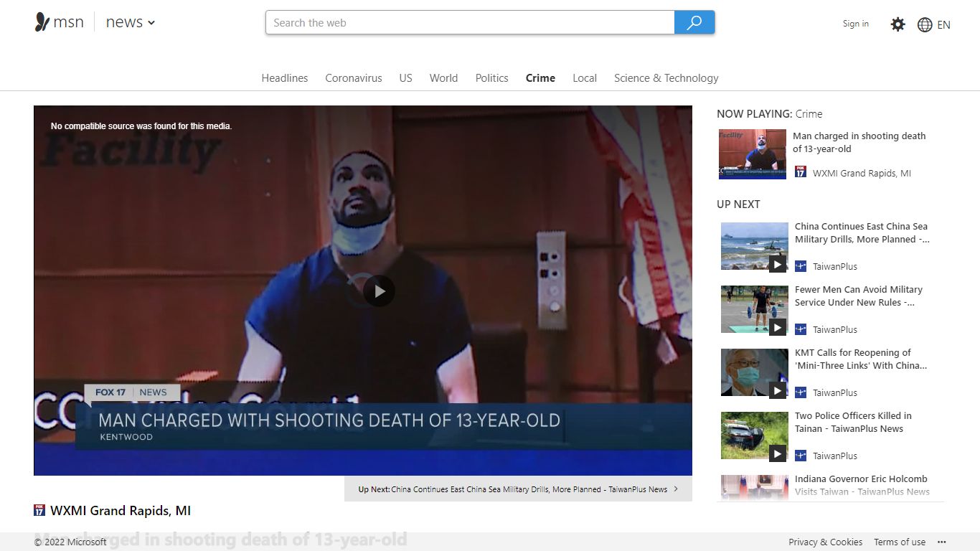Click the Up Next banner below the video
The width and height of the screenshot is (980, 551).
(518, 489)
